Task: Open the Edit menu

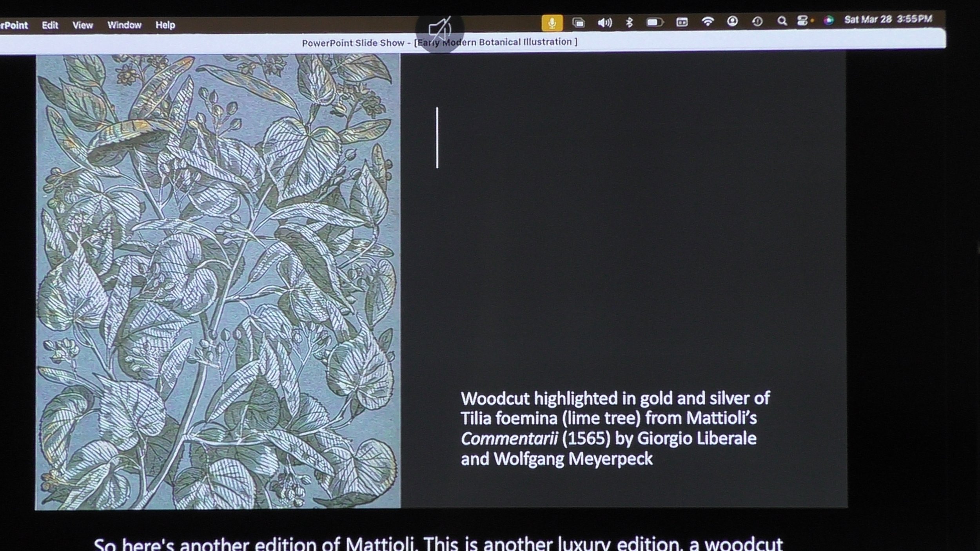Action: click(50, 25)
